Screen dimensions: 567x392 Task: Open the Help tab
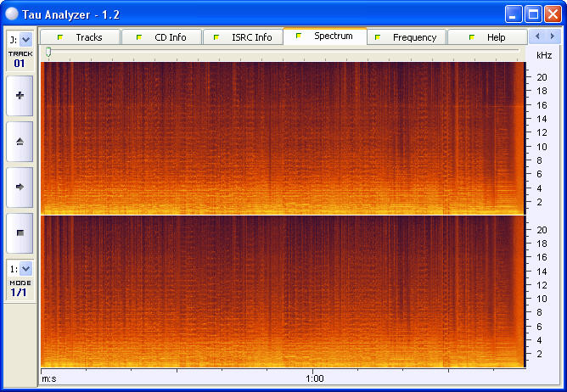pos(487,37)
